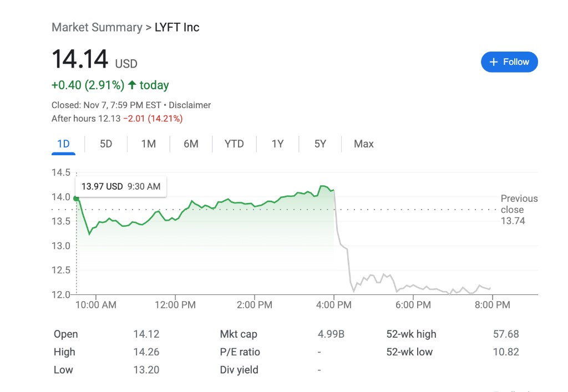Click the plus icon on Follow
Viewport: 568px width, 392px height.
[494, 62]
